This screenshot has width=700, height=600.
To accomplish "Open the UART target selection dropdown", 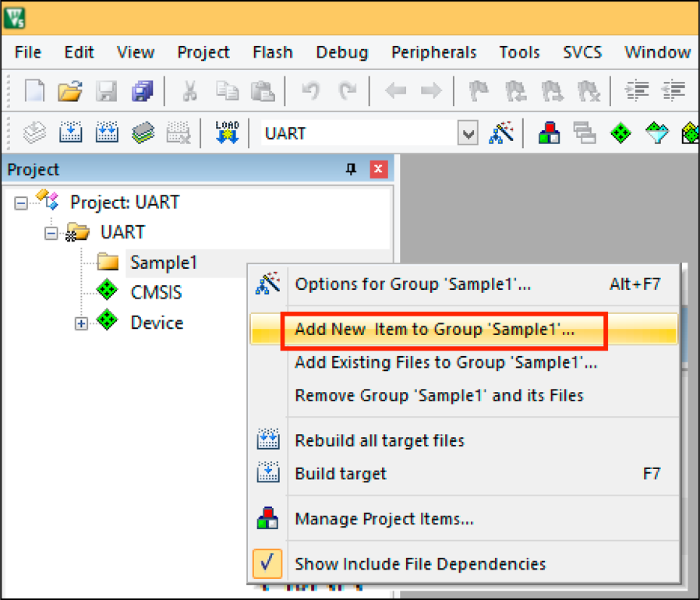I will point(468,134).
